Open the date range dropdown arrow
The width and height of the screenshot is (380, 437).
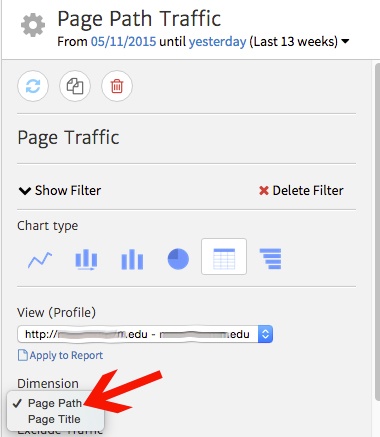pos(345,41)
